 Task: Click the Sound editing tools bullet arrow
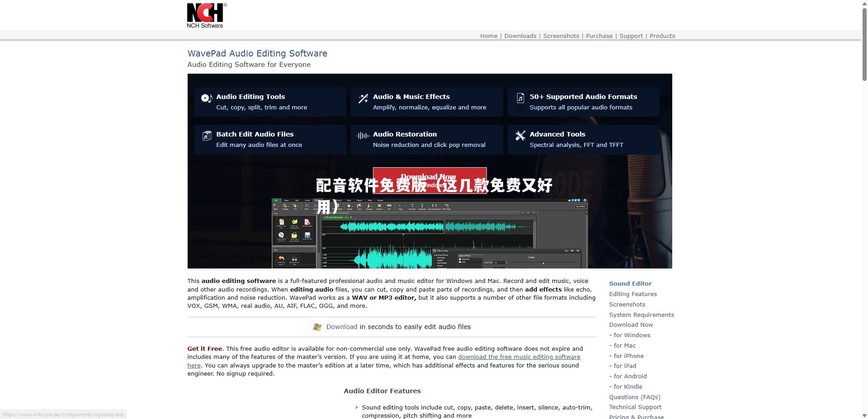357,408
